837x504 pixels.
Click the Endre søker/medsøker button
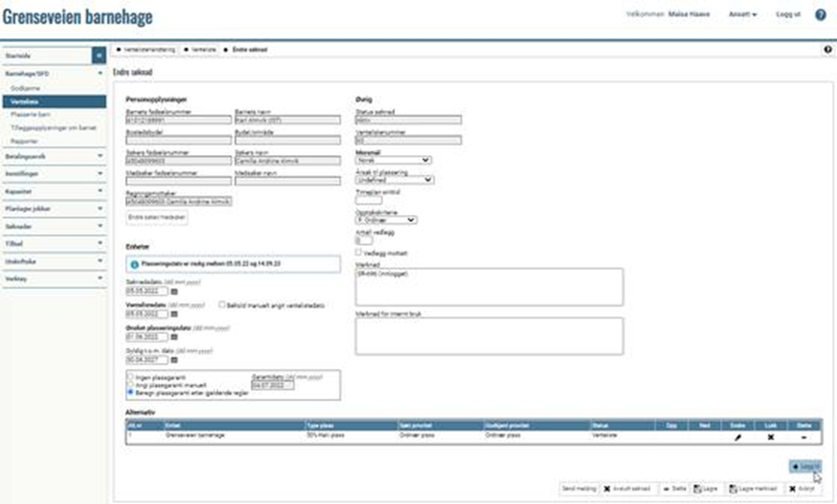click(x=158, y=217)
